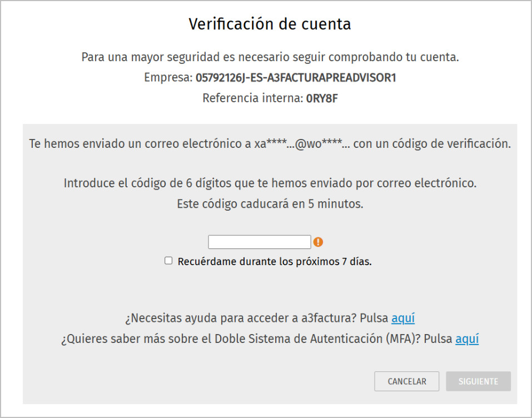Select company code 05792126J-ES-A3FACTURAPREADVISOR1

point(296,78)
